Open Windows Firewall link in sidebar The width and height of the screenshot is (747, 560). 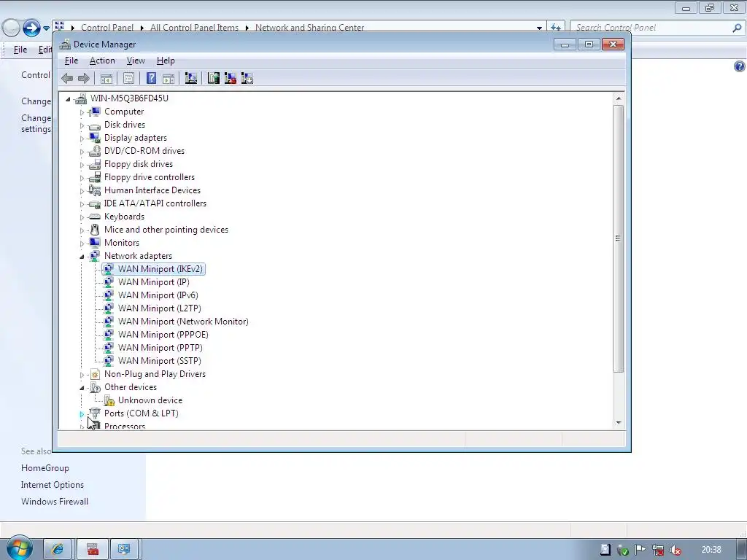tap(54, 502)
